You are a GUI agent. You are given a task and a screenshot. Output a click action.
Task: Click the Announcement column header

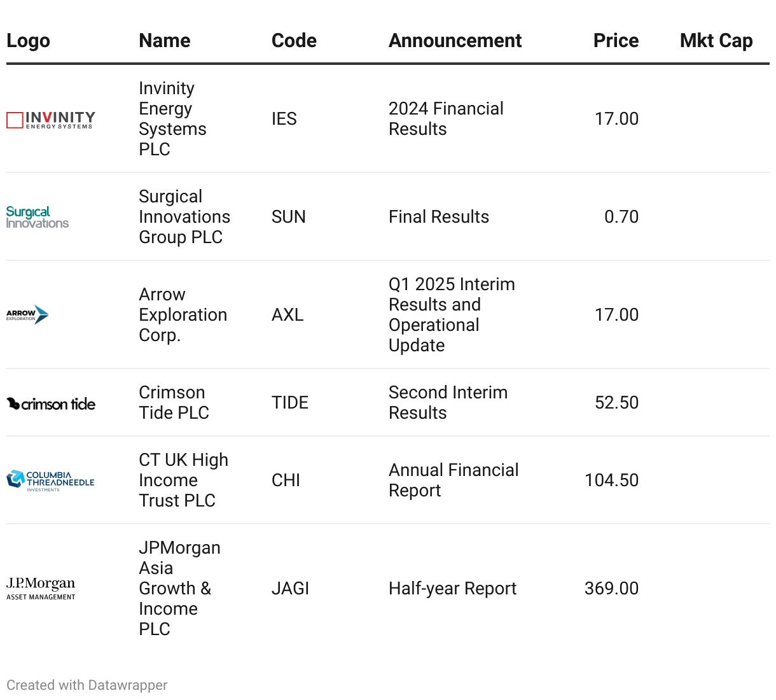455,41
